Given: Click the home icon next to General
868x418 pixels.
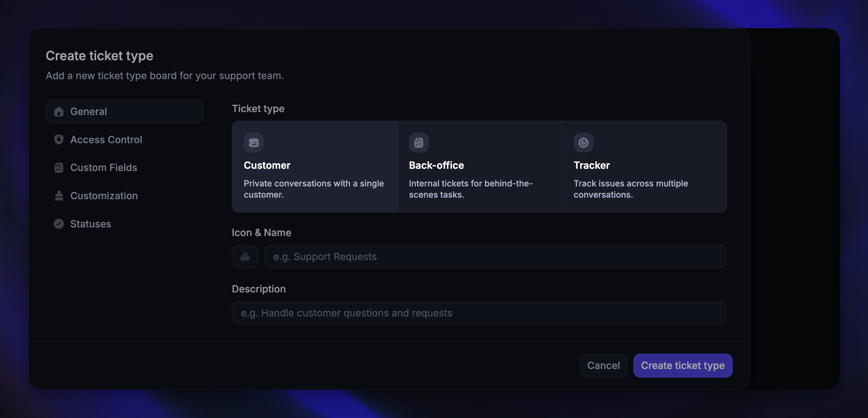Looking at the screenshot, I should [x=59, y=111].
